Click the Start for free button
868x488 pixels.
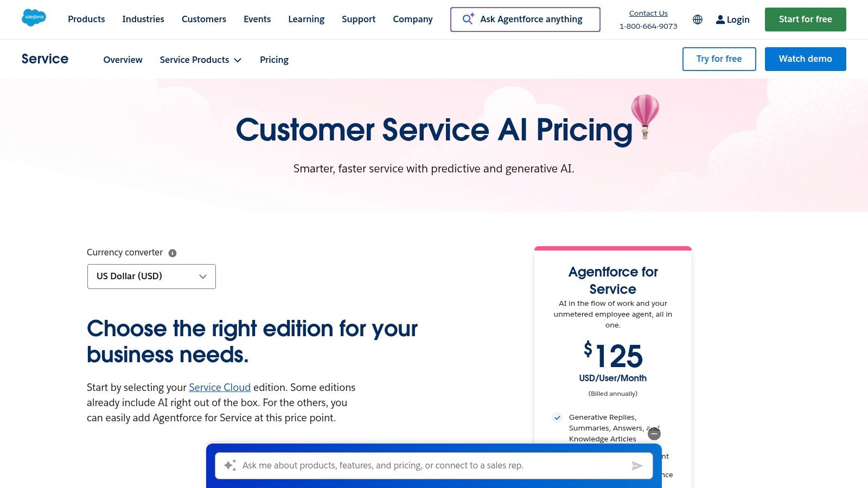805,20
